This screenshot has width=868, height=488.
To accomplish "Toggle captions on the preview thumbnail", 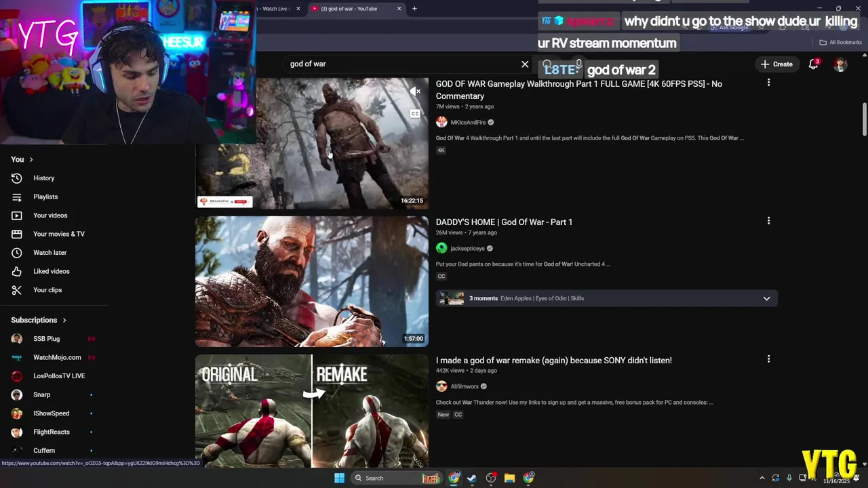I will (x=415, y=114).
